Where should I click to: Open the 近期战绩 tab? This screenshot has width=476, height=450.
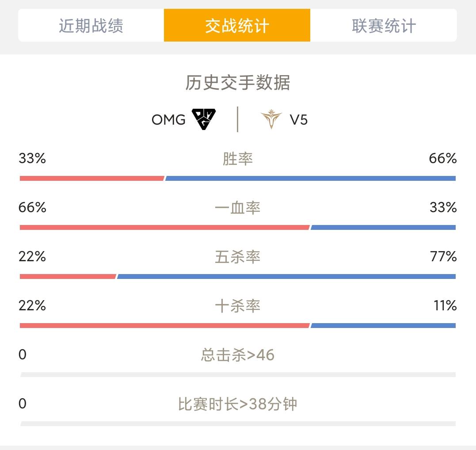click(x=91, y=26)
